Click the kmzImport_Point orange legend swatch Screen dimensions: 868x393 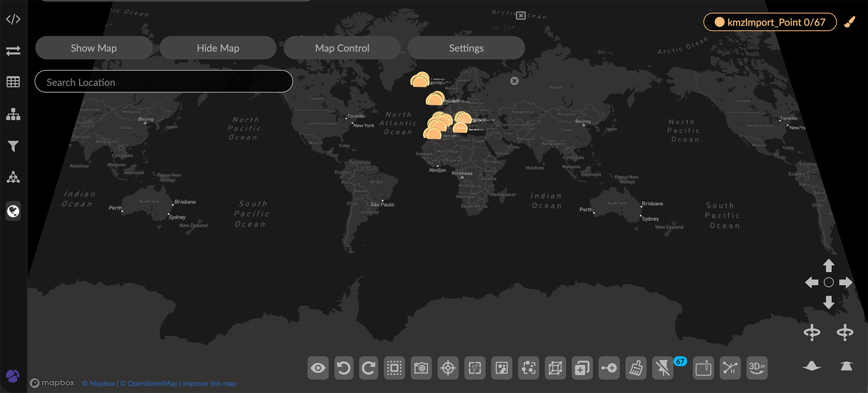(x=719, y=22)
